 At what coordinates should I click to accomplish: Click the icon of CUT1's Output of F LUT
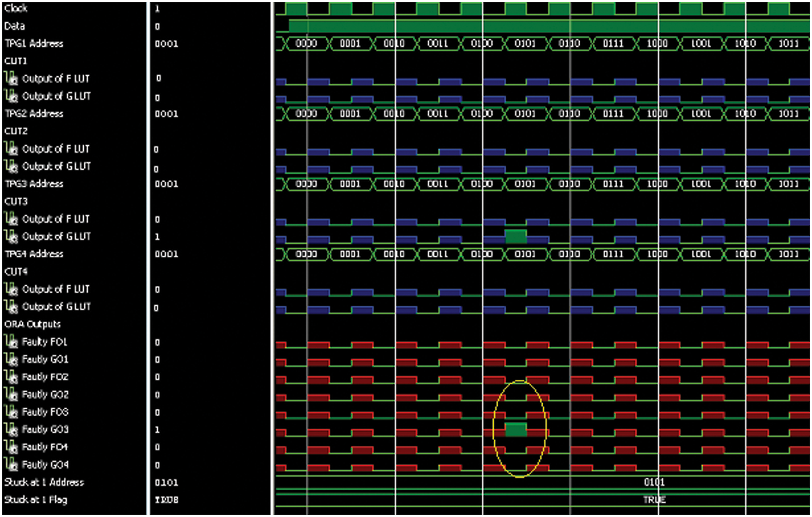[x=11, y=79]
